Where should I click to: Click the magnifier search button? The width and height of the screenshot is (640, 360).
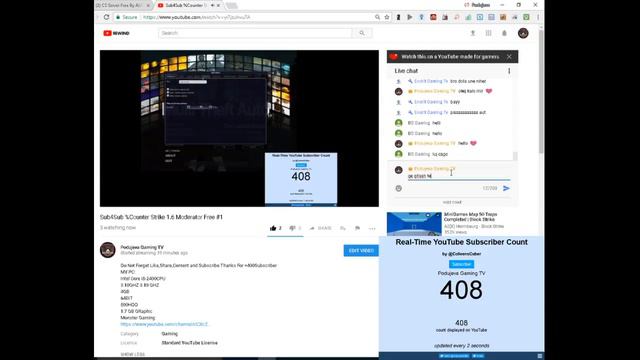(362, 33)
